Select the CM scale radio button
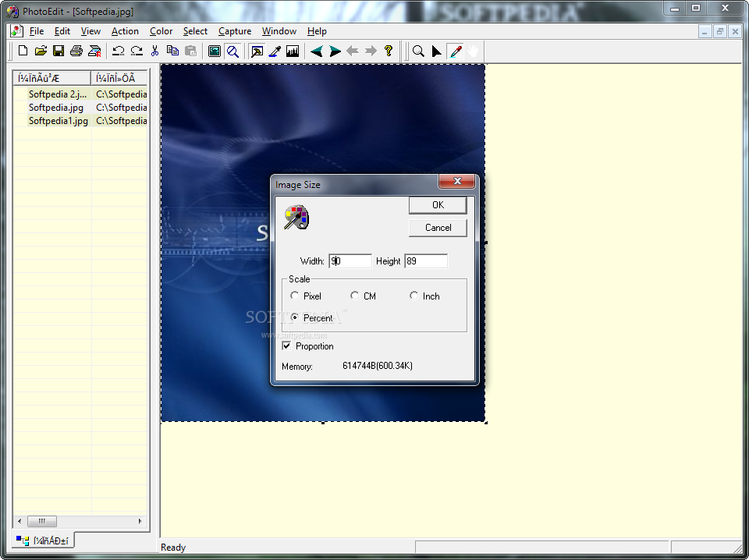Image resolution: width=749 pixels, height=560 pixels. [354, 296]
